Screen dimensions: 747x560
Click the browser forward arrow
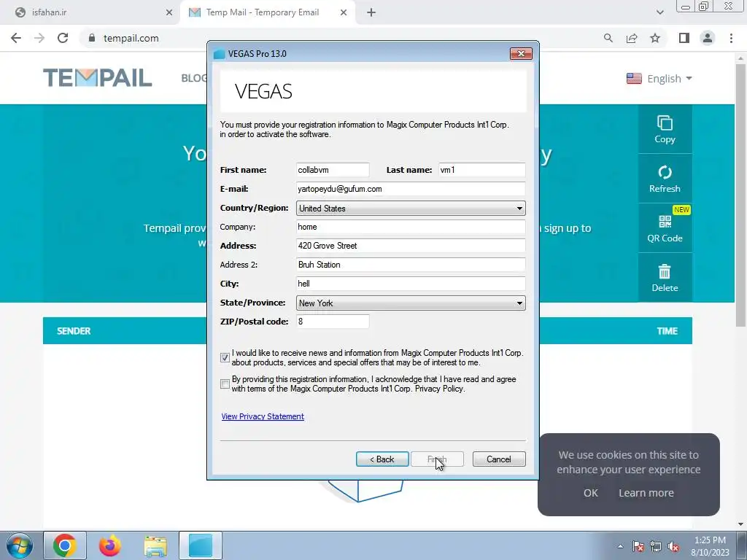[39, 38]
